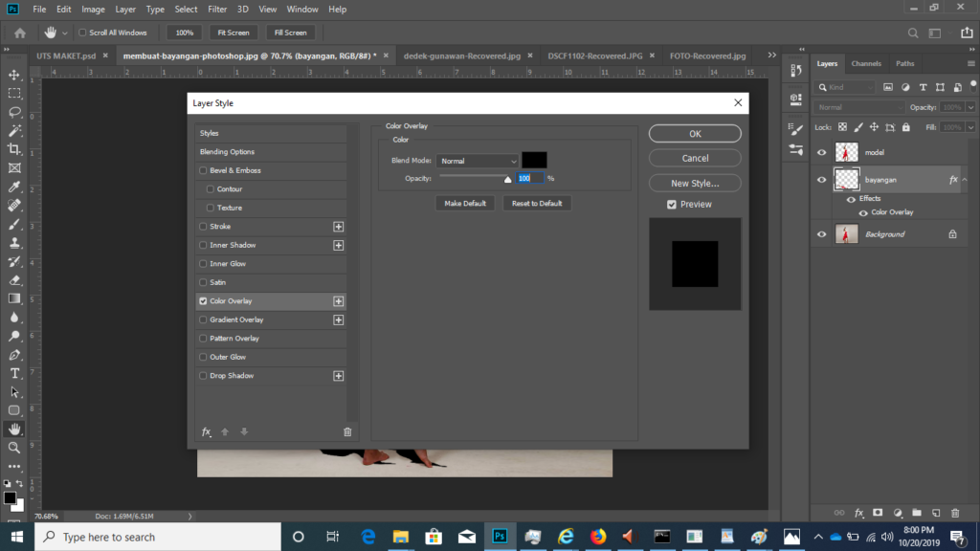980x551 pixels.
Task: Select the Brush tool
Action: tap(14, 224)
